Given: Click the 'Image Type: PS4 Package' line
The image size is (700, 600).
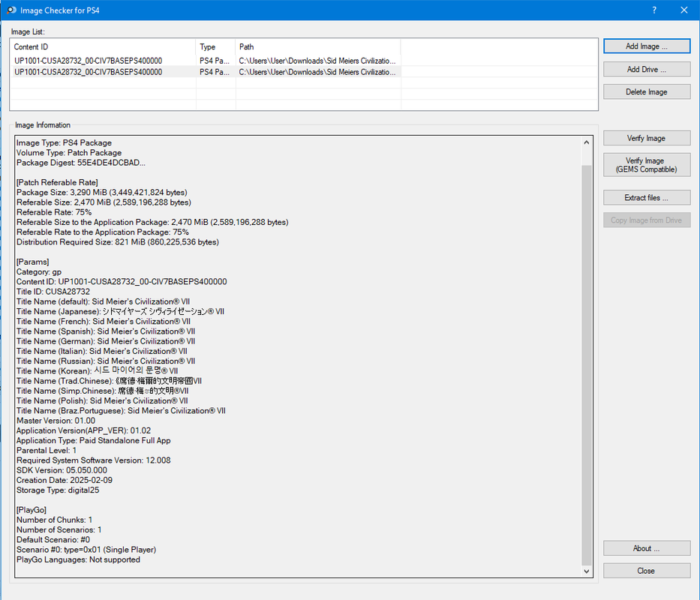Looking at the screenshot, I should coord(65,142).
